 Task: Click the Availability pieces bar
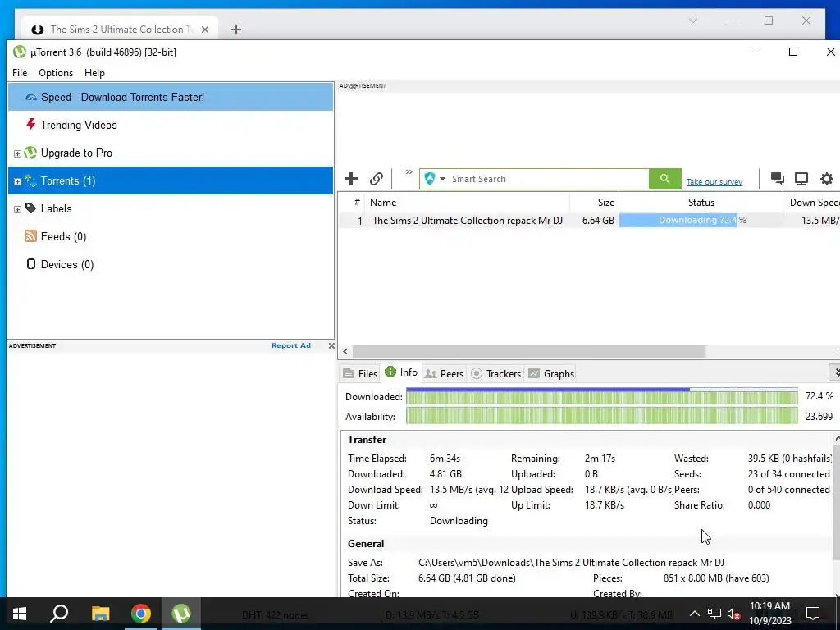pos(601,416)
